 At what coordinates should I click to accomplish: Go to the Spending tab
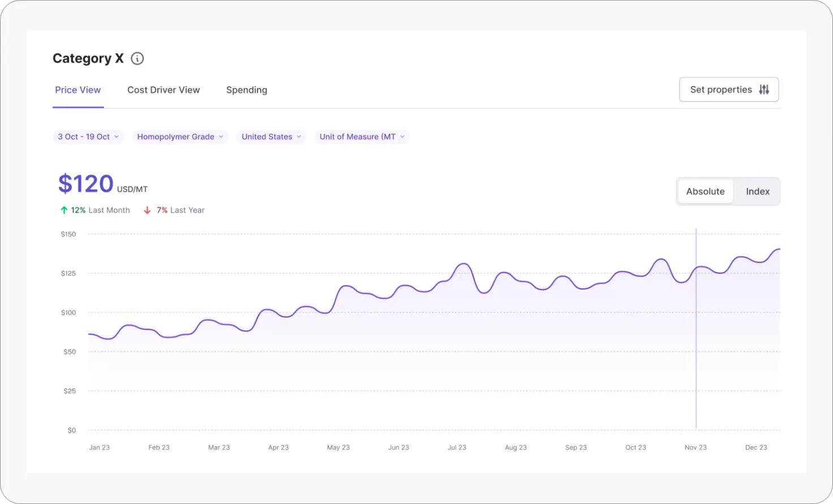[x=247, y=90]
